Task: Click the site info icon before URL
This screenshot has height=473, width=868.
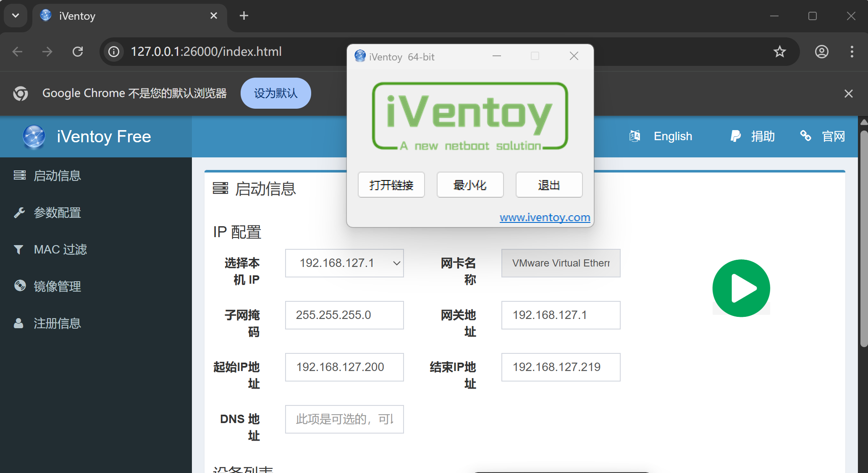Action: [114, 52]
